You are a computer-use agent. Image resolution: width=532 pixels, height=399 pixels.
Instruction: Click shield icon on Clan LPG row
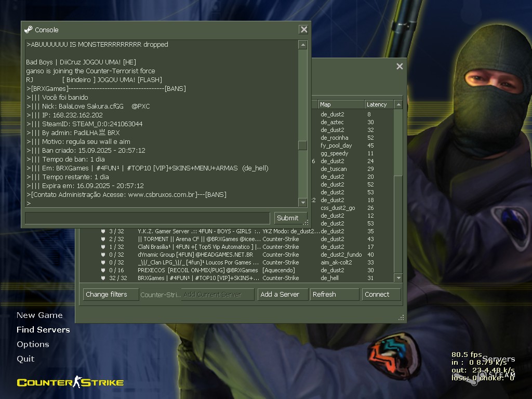pyautogui.click(x=103, y=262)
